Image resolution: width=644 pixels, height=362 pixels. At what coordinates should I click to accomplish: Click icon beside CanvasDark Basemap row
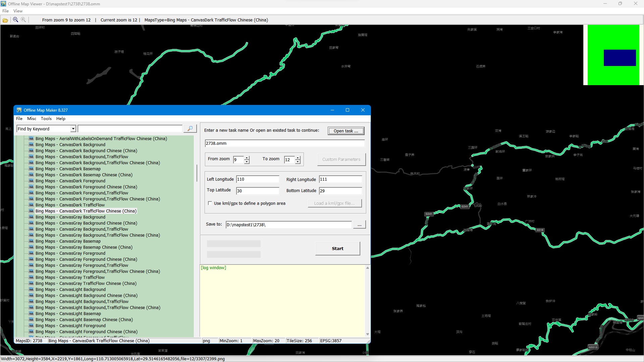tap(31, 169)
